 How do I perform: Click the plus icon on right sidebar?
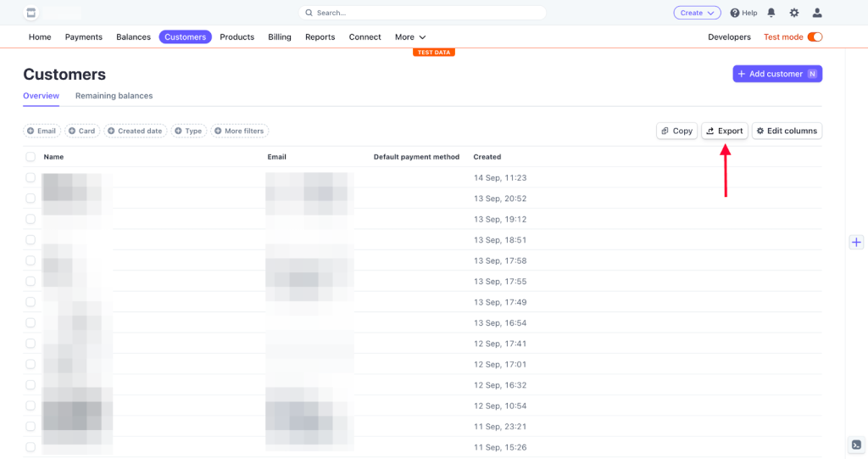(856, 242)
